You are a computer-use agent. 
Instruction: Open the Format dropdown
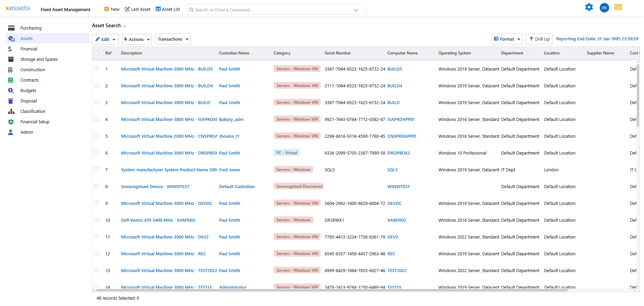pyautogui.click(x=507, y=39)
